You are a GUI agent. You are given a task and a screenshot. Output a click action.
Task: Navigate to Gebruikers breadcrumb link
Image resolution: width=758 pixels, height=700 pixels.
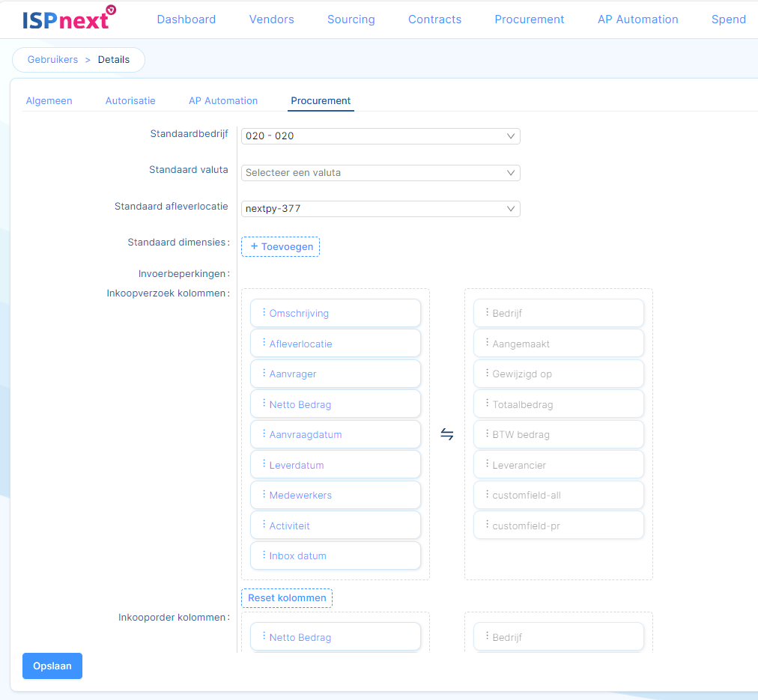[x=52, y=60]
